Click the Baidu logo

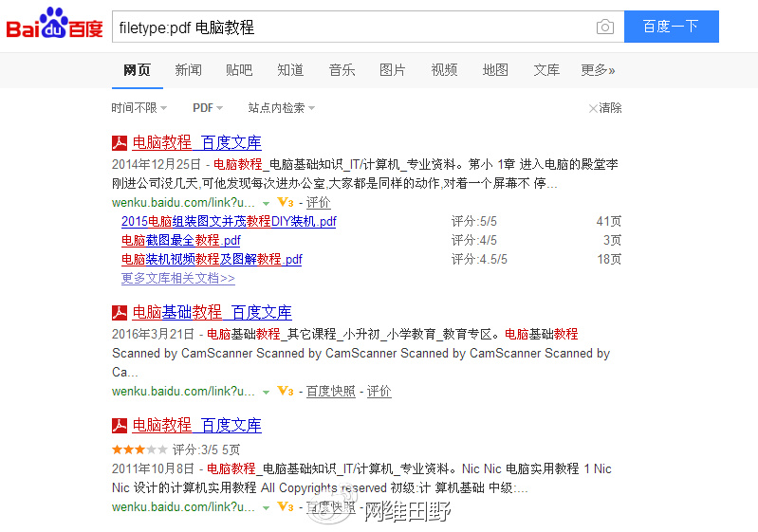click(x=54, y=23)
